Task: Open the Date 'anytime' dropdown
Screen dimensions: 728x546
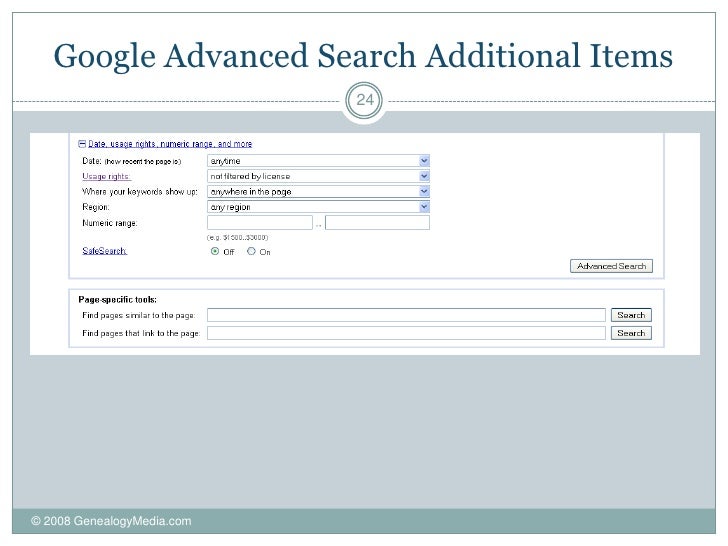Action: pyautogui.click(x=318, y=161)
